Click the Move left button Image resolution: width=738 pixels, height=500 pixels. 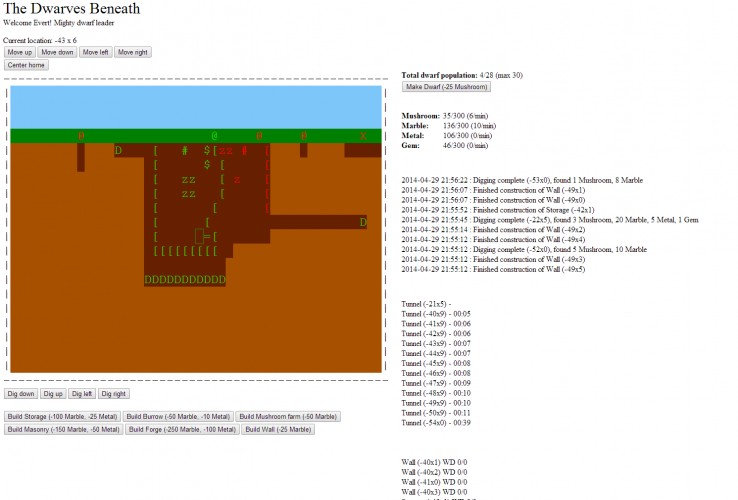[96, 52]
